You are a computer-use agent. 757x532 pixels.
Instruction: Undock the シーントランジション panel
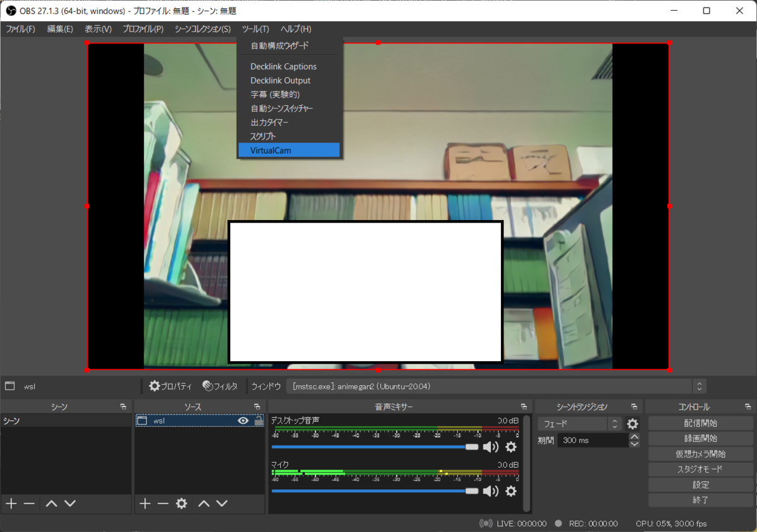634,407
